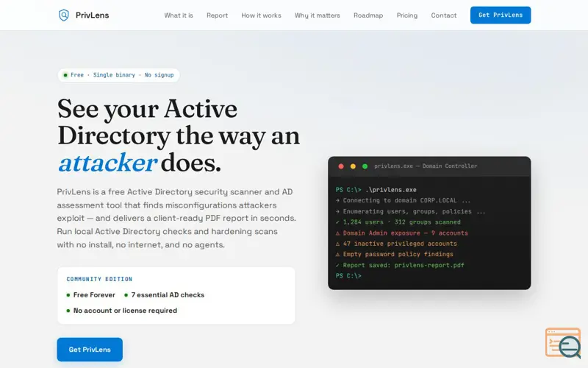Click the last PS C:\> prompt line
This screenshot has height=368, width=588.
point(348,275)
